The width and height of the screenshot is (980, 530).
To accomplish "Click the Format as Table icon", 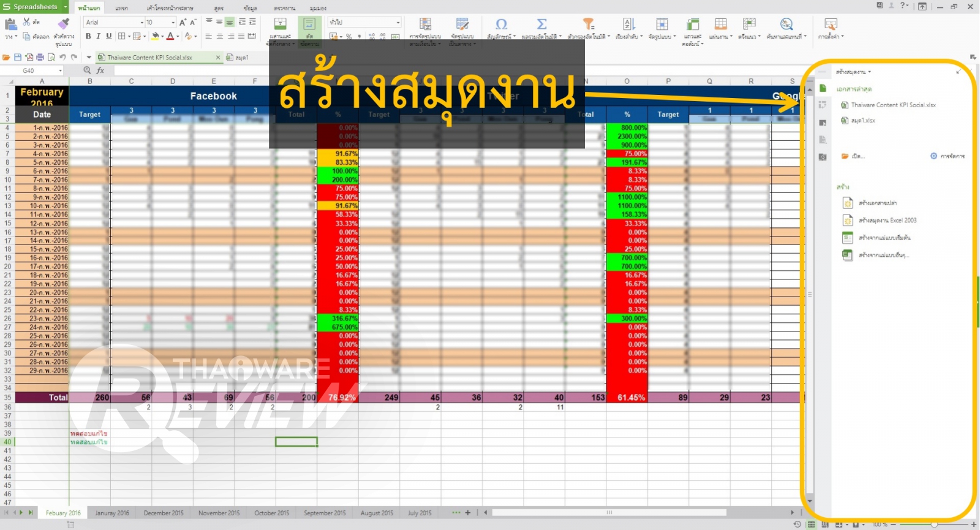I will point(462,25).
